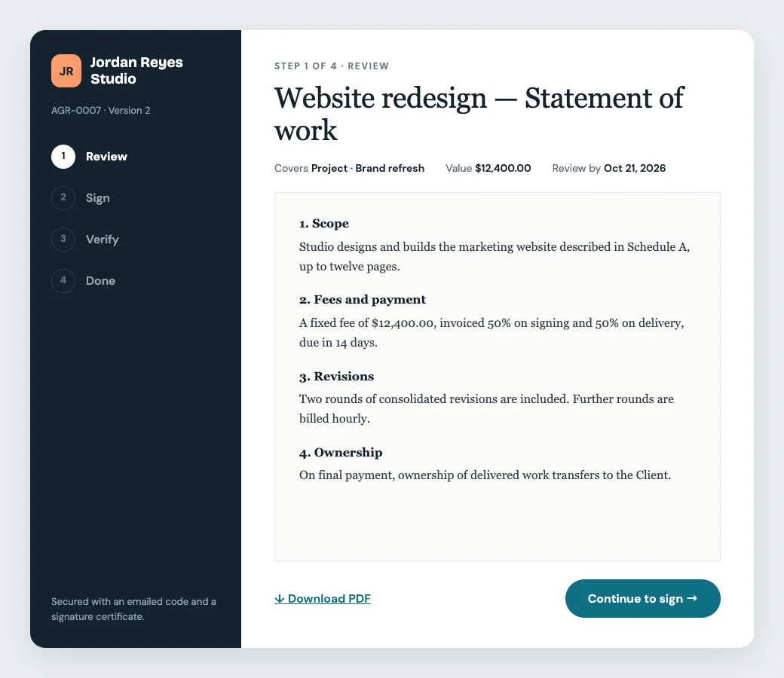This screenshot has height=678, width=784.
Task: Select the step 1 circle icon
Action: click(x=63, y=157)
